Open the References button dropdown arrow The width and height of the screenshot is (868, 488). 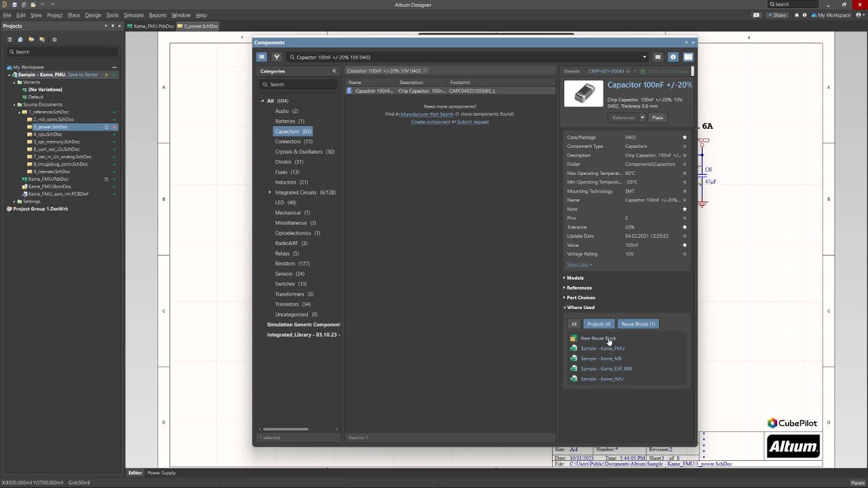click(x=642, y=118)
